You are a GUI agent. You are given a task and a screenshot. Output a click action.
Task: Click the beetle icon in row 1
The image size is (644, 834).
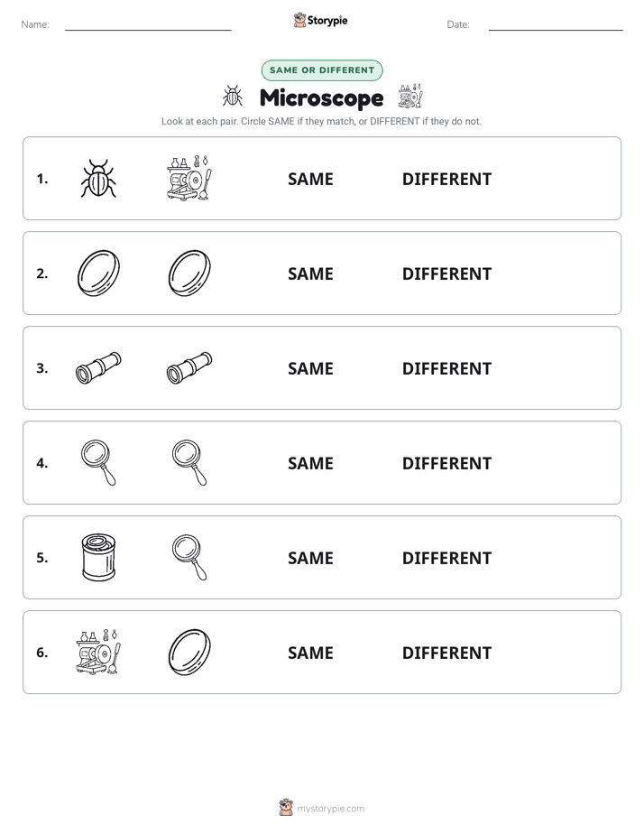98,178
